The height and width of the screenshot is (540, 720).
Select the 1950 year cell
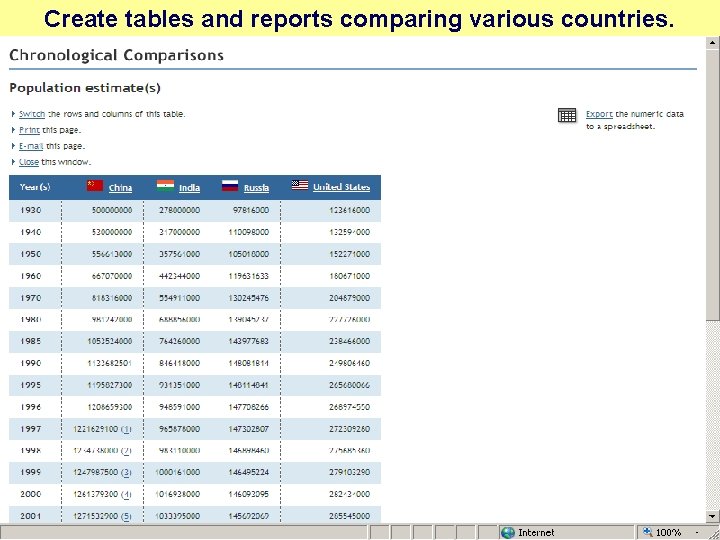click(30, 254)
